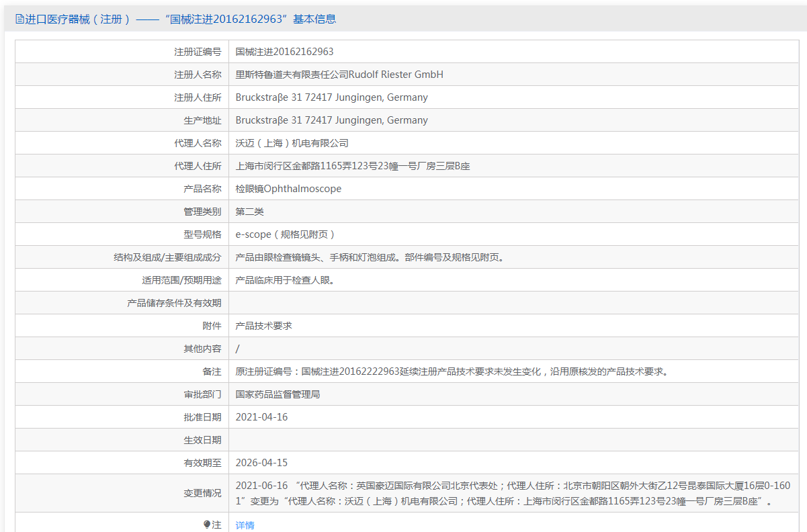Click the attachment 产品技术要求 value
The image size is (807, 532).
[x=263, y=326]
